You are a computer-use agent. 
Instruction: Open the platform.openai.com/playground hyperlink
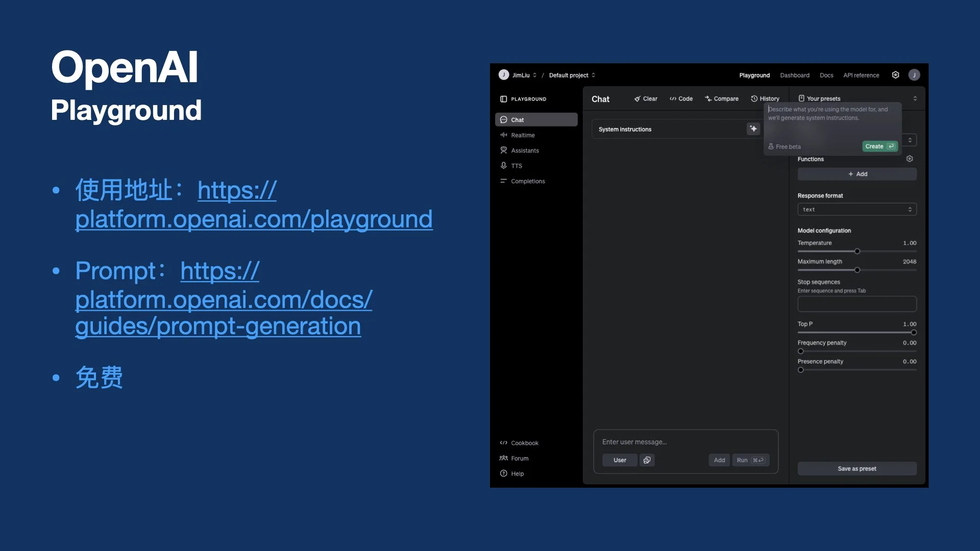pyautogui.click(x=254, y=219)
